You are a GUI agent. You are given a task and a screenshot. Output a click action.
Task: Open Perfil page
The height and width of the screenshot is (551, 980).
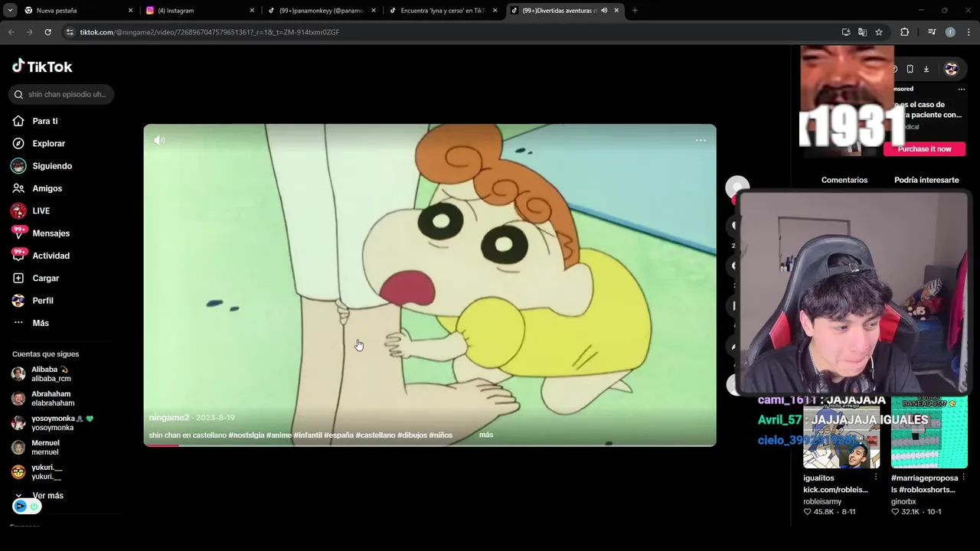tap(33, 301)
